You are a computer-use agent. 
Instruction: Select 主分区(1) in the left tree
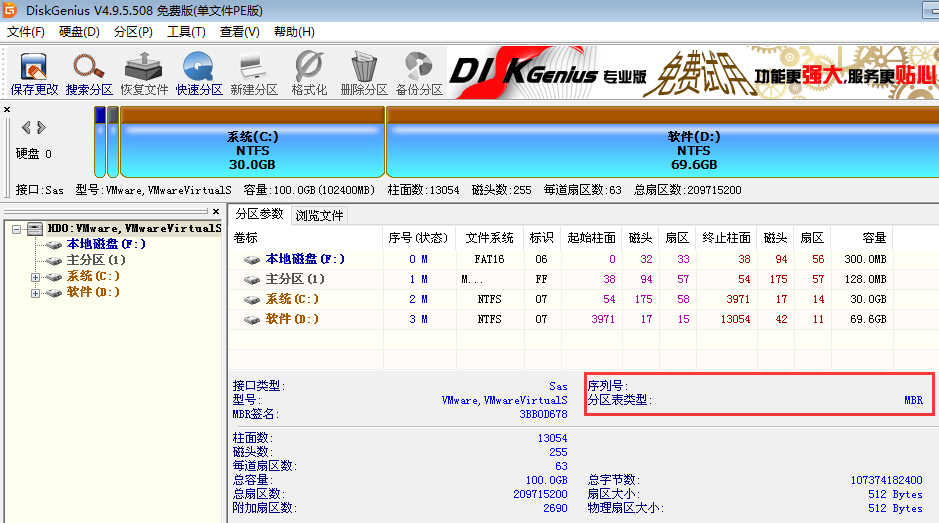pos(95,260)
